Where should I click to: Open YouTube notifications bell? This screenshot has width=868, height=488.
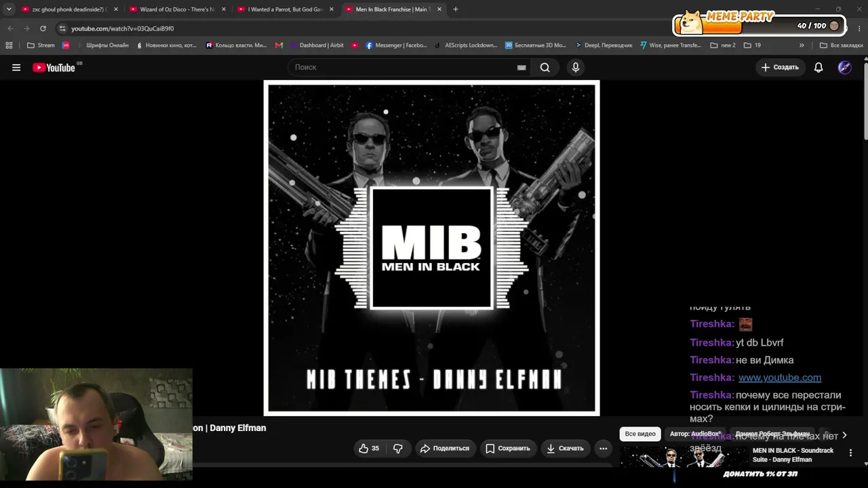pyautogui.click(x=818, y=67)
